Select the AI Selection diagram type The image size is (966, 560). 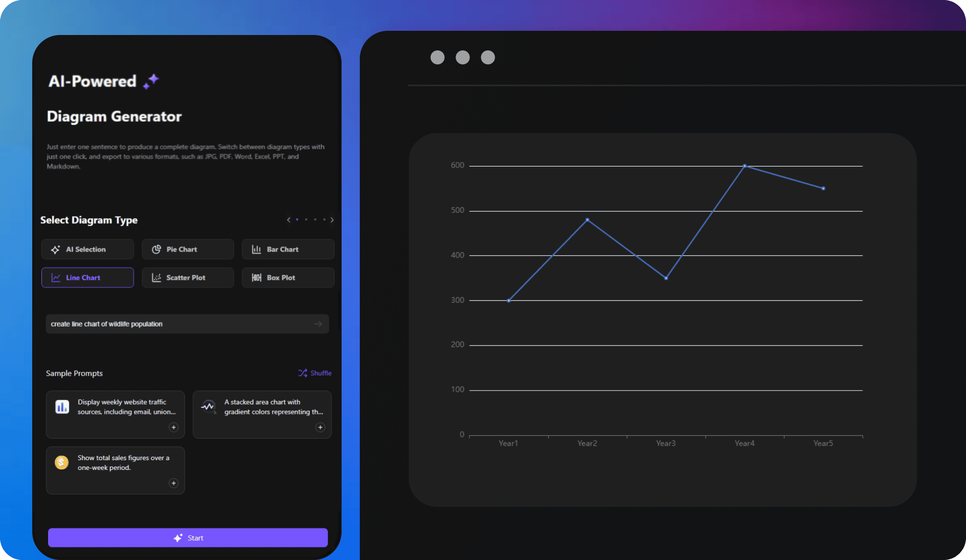(x=87, y=249)
